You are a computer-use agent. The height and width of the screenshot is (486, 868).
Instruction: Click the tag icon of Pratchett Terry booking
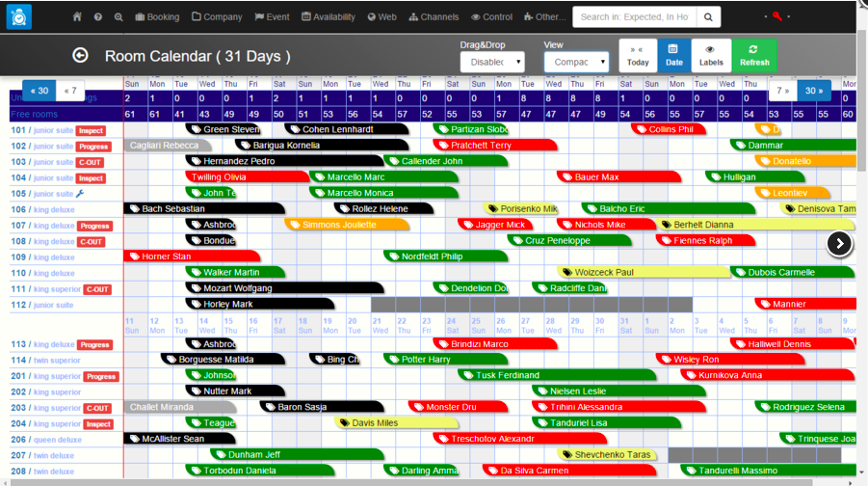443,146
